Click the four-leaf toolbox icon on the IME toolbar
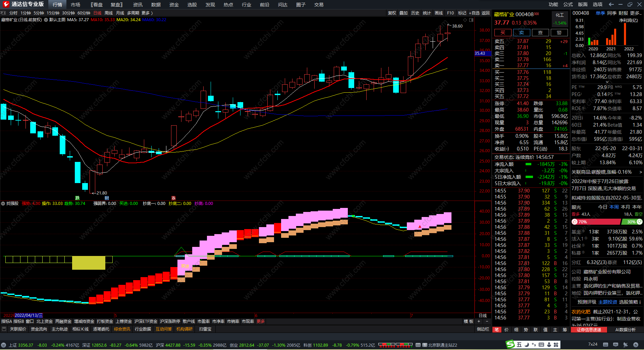The height and width of the screenshot is (350, 644). 556,345
